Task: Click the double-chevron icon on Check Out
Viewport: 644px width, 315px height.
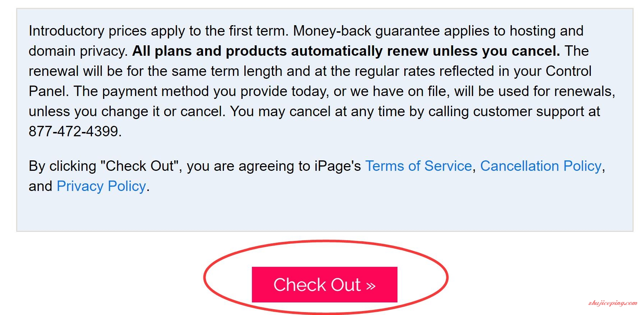Action: click(x=371, y=286)
